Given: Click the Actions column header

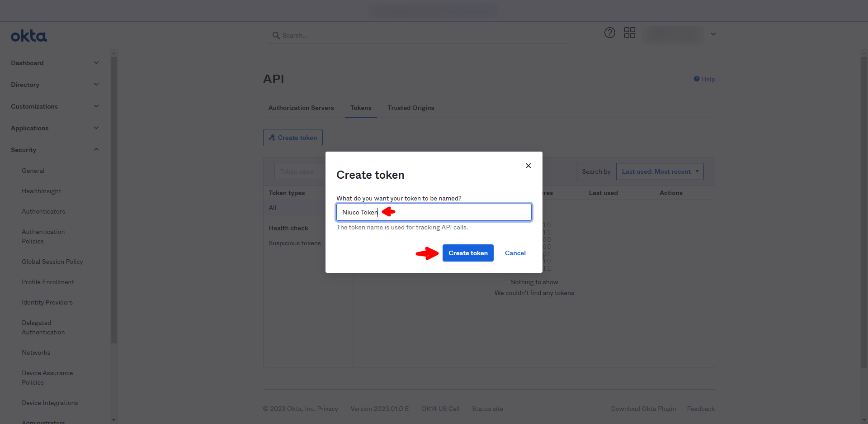Looking at the screenshot, I should click(x=671, y=193).
